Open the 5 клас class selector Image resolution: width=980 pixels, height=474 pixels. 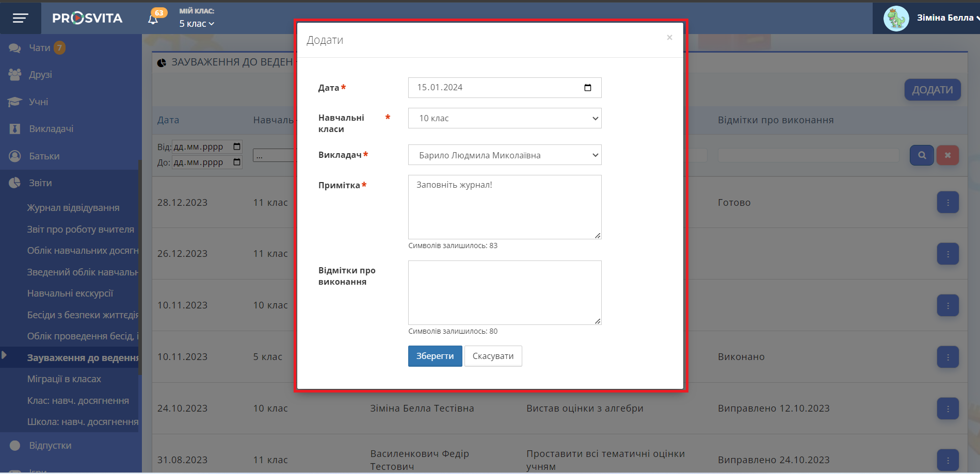(197, 24)
